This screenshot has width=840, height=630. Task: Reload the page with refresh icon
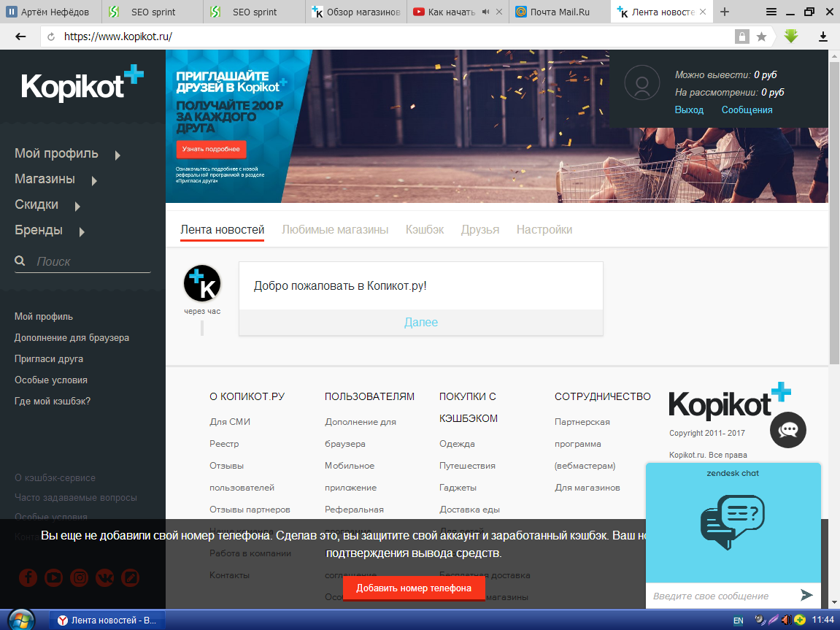51,37
